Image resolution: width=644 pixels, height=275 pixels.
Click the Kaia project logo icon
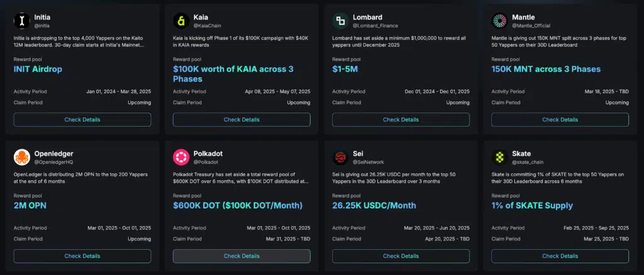[181, 21]
